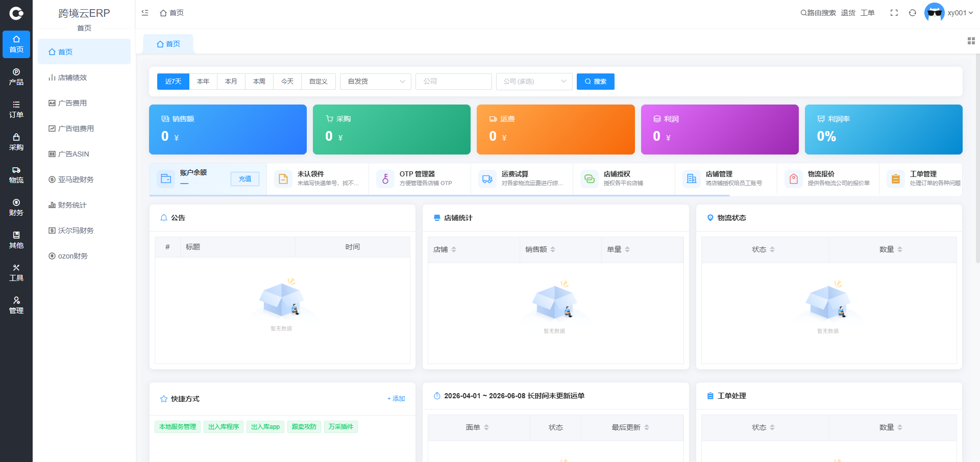Select the 今天 time range
This screenshot has width=980, height=462.
coord(287,82)
